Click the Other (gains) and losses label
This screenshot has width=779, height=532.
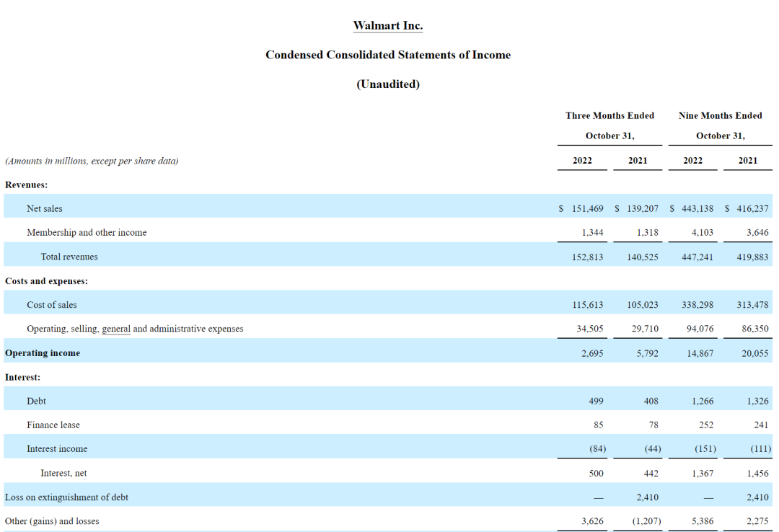tap(52, 521)
